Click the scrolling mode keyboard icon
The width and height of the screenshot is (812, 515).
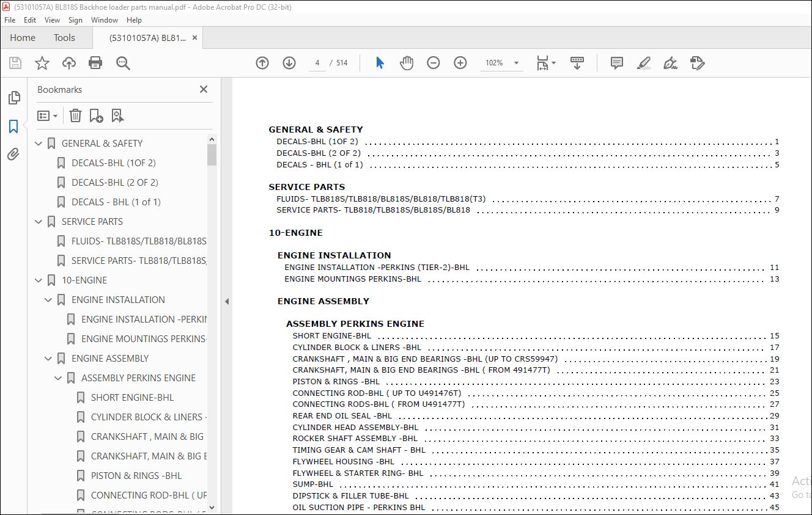click(x=577, y=63)
